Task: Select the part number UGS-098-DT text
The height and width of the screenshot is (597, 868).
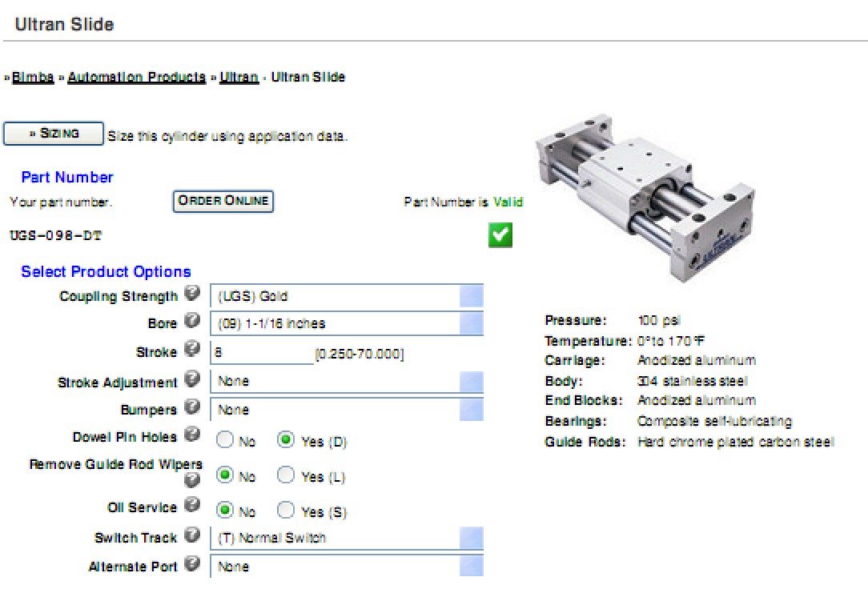Action: click(56, 236)
